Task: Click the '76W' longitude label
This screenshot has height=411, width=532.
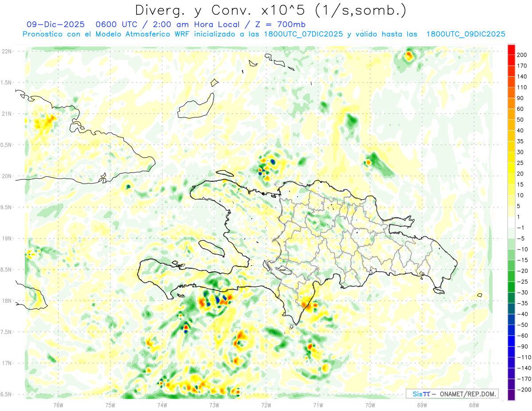Action: (58, 405)
